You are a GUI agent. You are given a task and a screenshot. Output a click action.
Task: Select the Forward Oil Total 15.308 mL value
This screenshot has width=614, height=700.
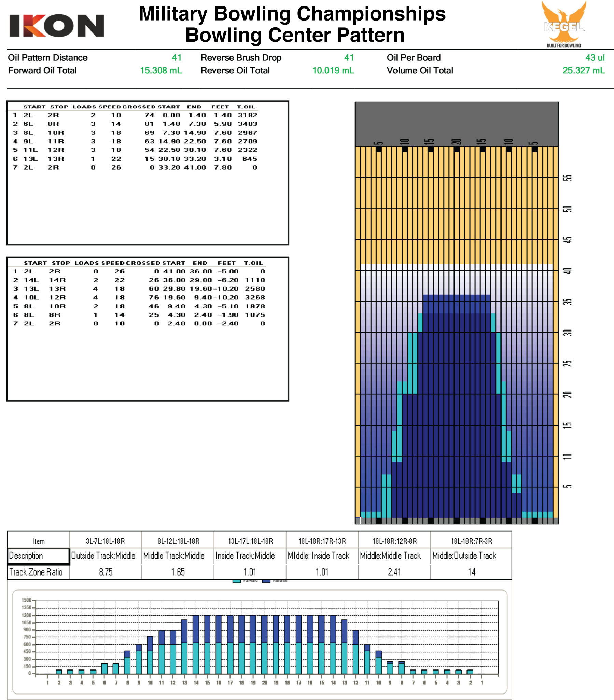coord(161,70)
